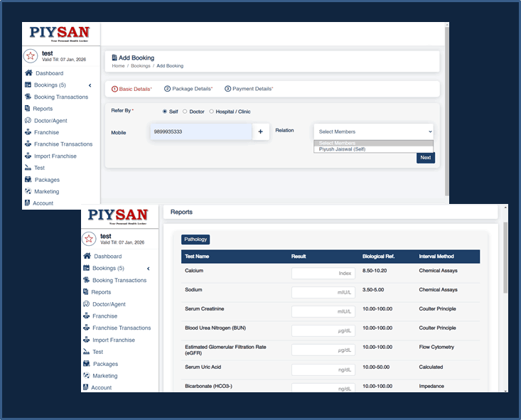Click the Next button
The image size is (521, 420).
426,158
